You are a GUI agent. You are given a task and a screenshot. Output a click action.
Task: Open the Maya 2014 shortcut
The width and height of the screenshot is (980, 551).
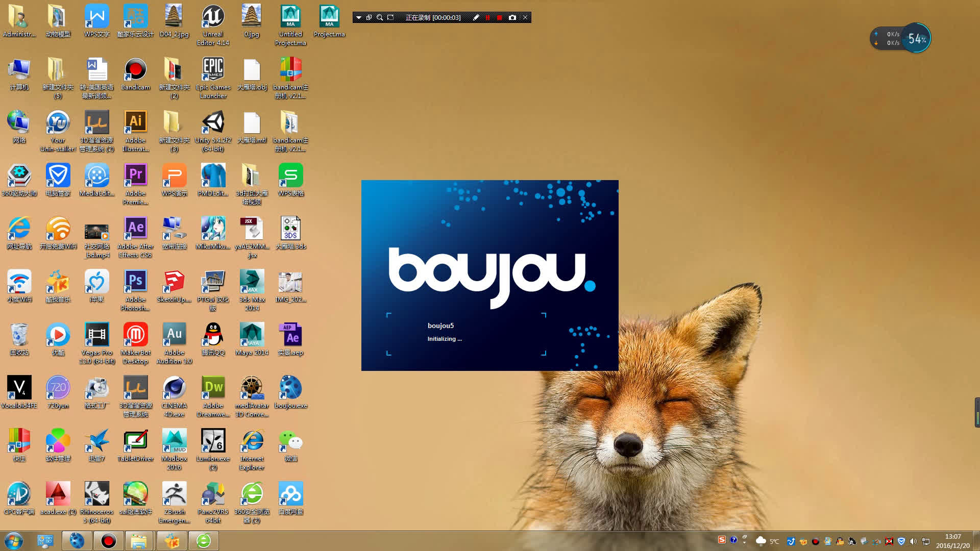pos(252,339)
